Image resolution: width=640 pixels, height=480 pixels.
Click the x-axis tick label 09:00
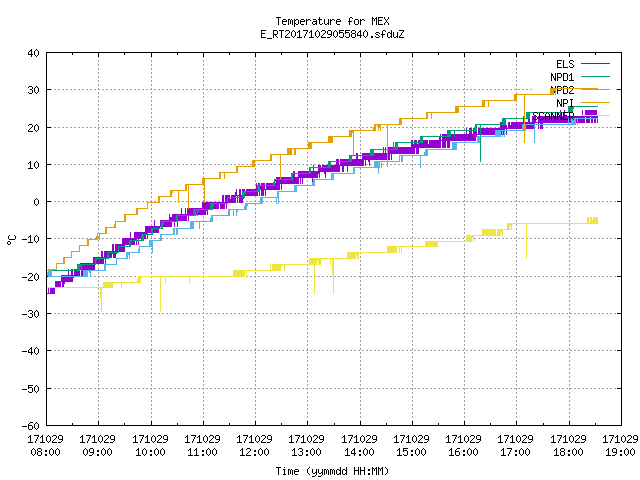(x=97, y=452)
